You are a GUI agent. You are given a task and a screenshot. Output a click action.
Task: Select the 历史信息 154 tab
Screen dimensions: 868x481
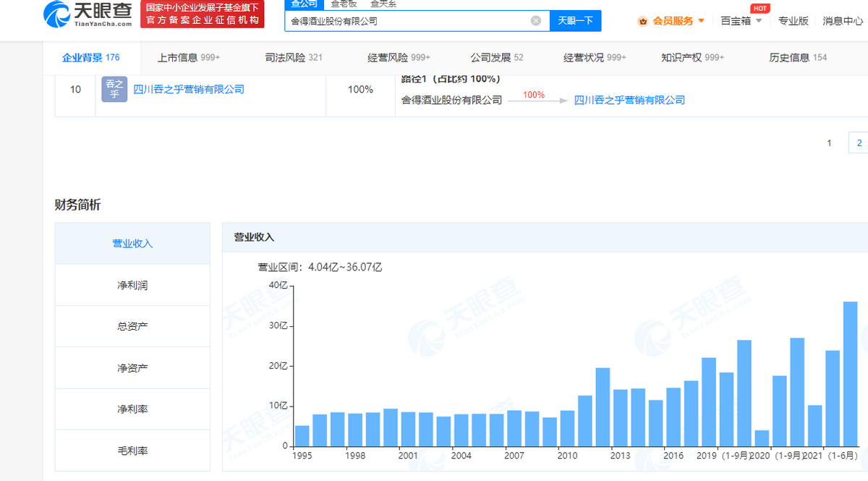tap(798, 57)
